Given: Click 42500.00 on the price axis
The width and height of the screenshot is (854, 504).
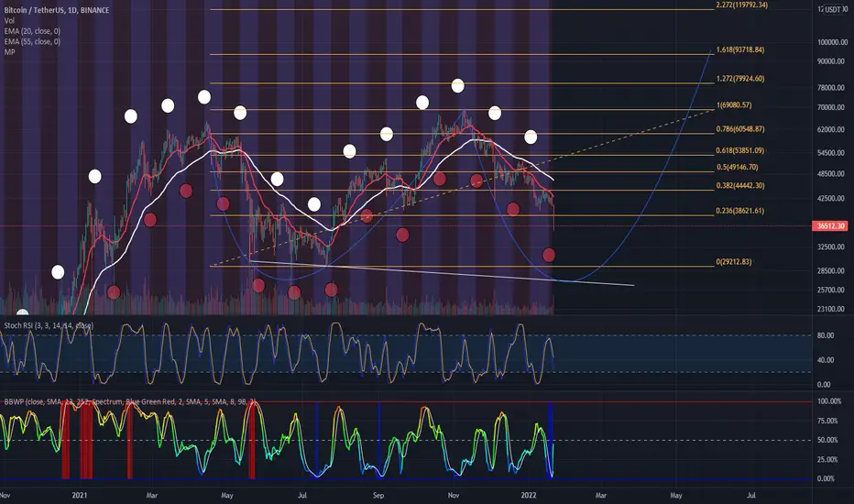Looking at the screenshot, I should coord(830,198).
